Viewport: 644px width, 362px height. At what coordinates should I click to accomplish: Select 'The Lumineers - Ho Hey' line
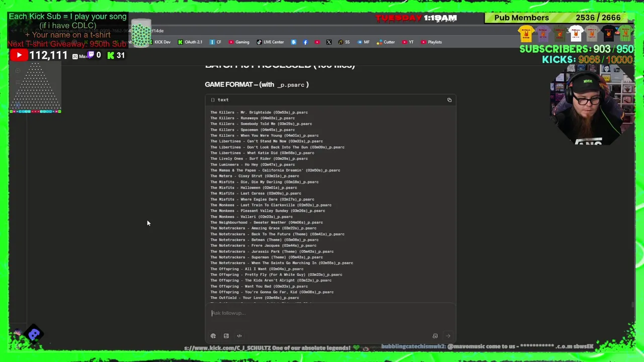pyautogui.click(x=253, y=165)
